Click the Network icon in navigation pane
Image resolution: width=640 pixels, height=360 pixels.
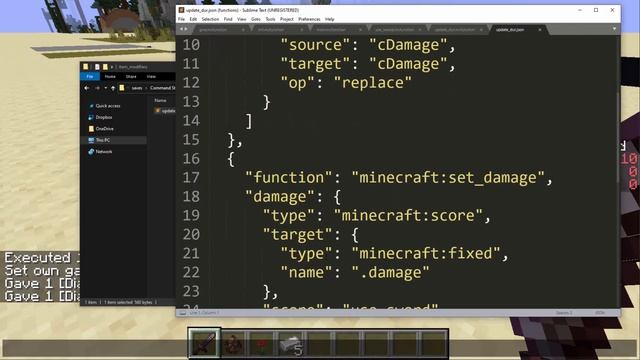(x=91, y=151)
